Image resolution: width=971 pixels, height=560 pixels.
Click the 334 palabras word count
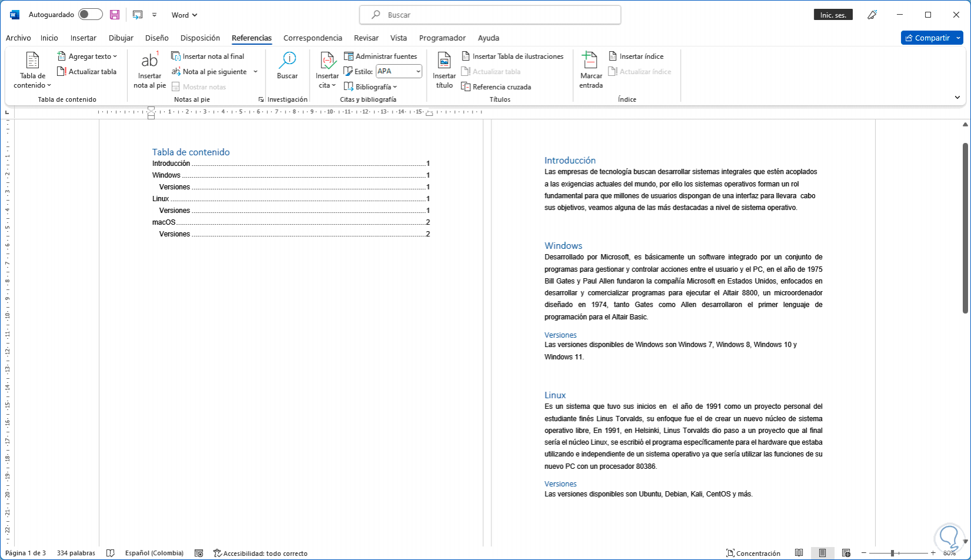76,553
